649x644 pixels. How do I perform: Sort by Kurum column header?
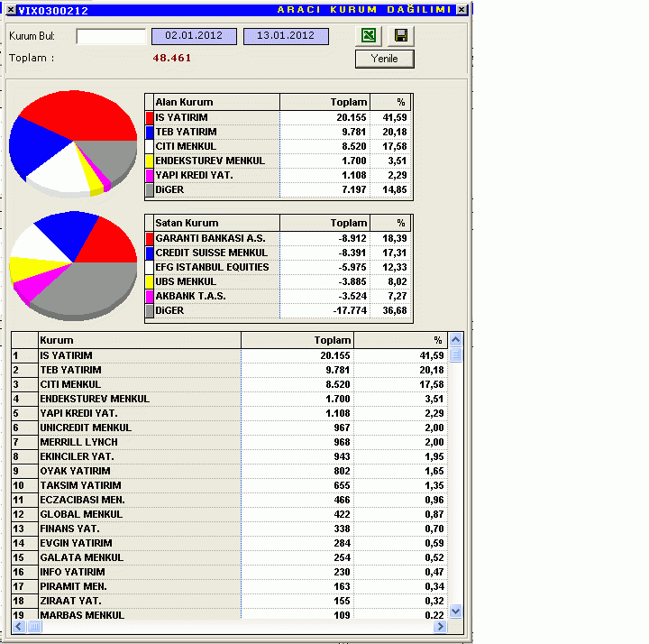click(x=139, y=340)
